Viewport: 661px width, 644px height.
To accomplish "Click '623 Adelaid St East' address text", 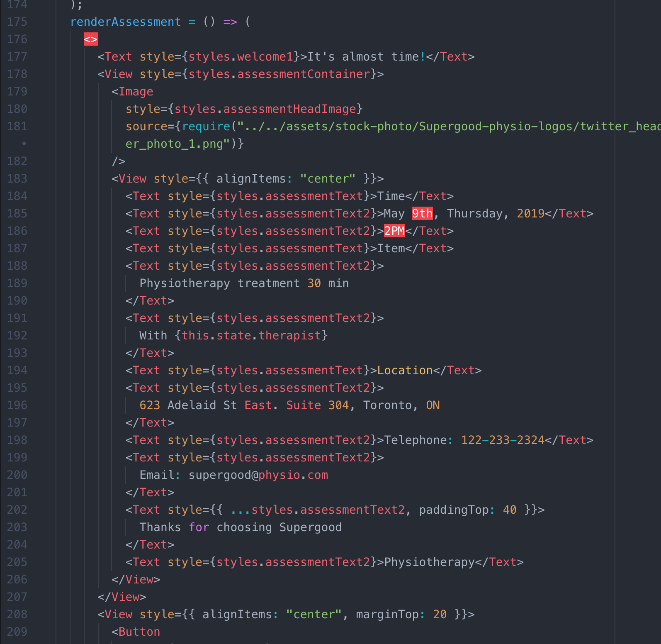I will coord(206,405).
